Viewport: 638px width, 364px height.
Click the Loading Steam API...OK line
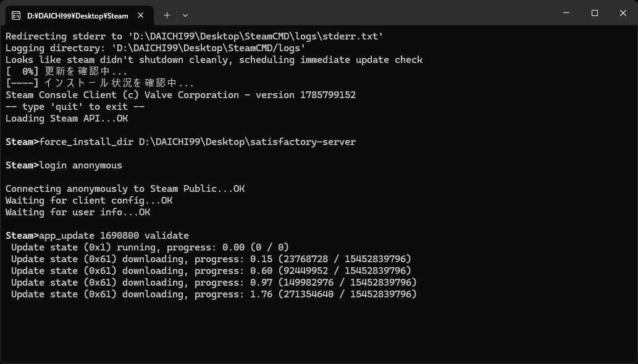(67, 118)
